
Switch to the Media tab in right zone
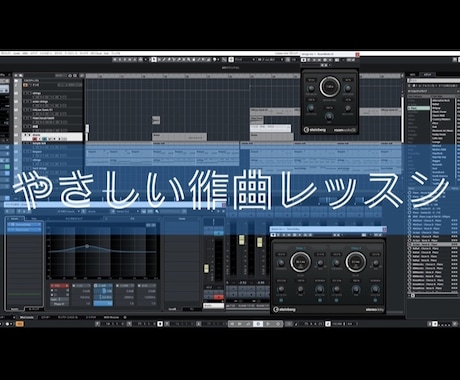click(427, 74)
